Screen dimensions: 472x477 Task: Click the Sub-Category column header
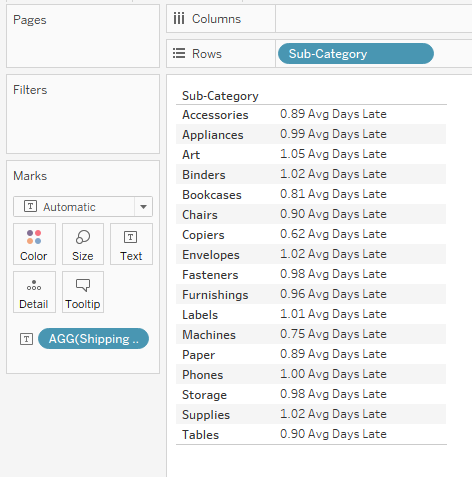click(220, 96)
